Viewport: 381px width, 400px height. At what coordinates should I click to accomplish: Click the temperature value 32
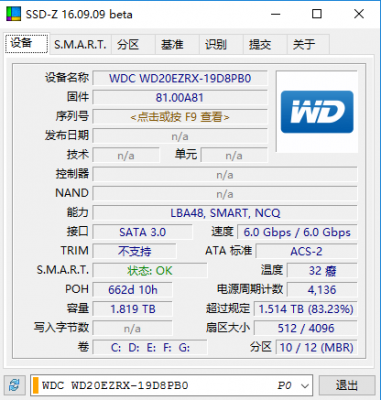pos(322,270)
